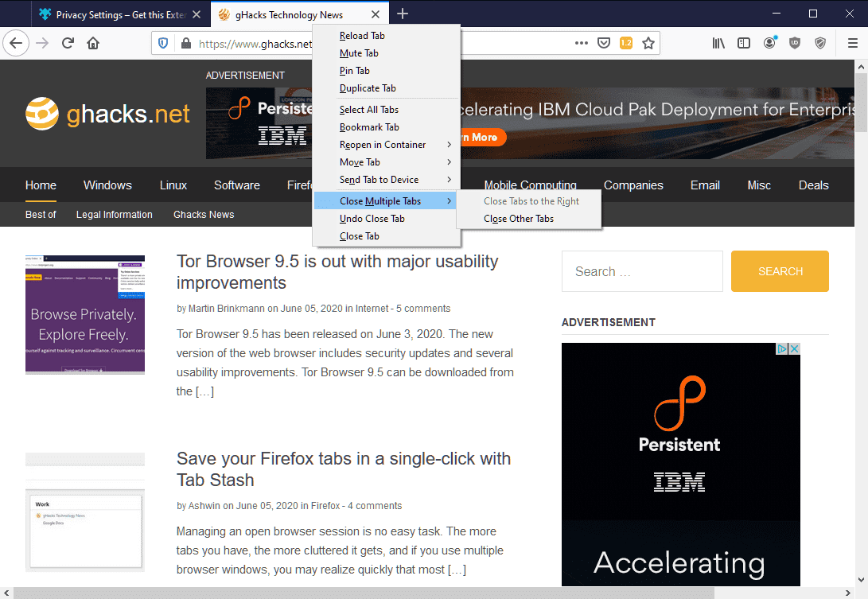Bookmark this page with the star icon
Image resolution: width=868 pixels, height=599 pixels.
[648, 43]
